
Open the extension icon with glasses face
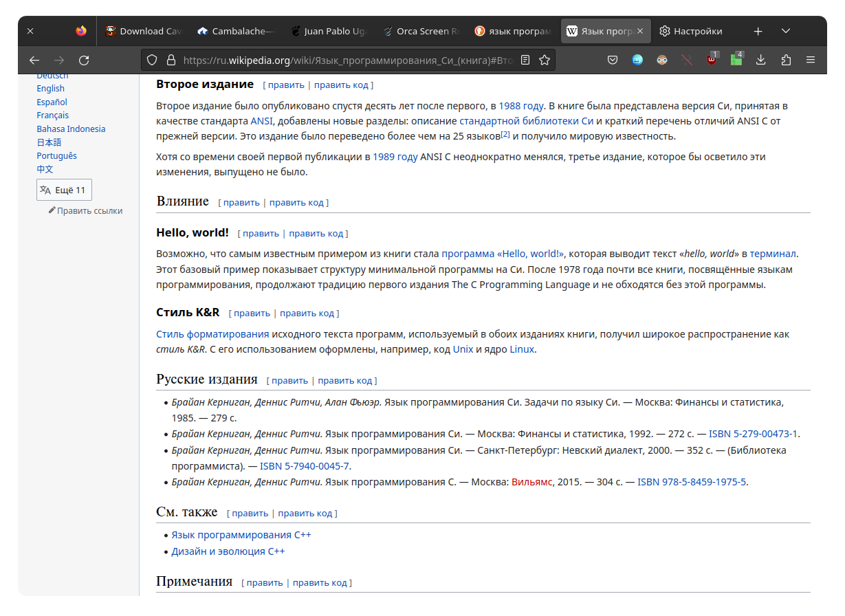[x=662, y=60]
